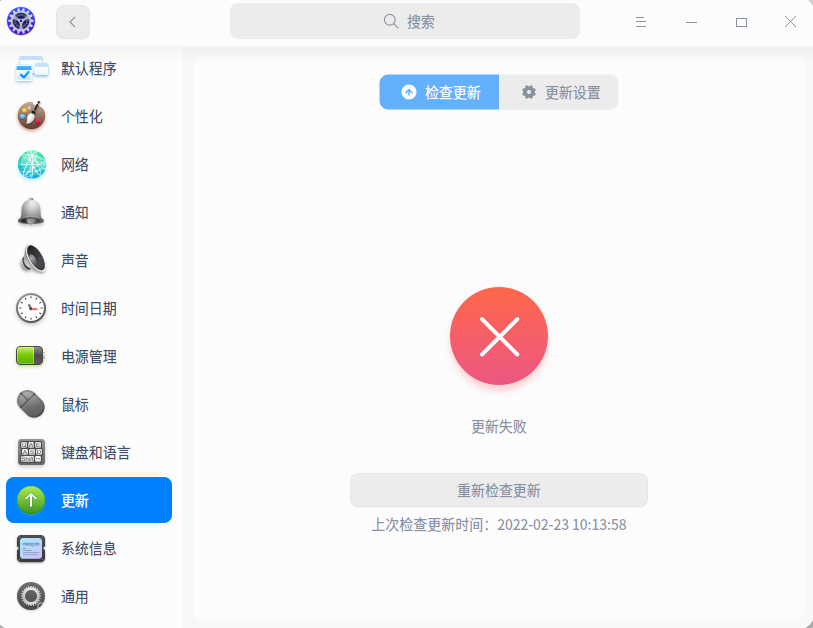The height and width of the screenshot is (628, 813).
Task: Focus the 搜索 search field
Action: 405,21
